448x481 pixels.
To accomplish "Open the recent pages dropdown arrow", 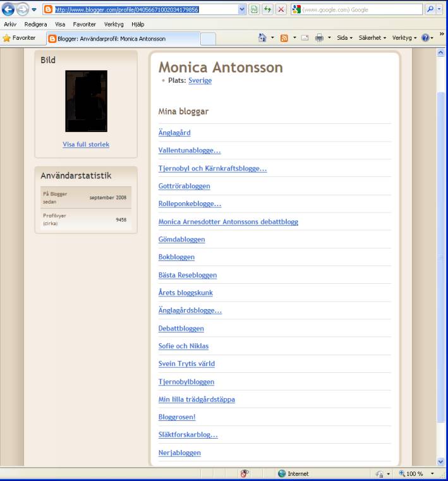I will pos(34,10).
